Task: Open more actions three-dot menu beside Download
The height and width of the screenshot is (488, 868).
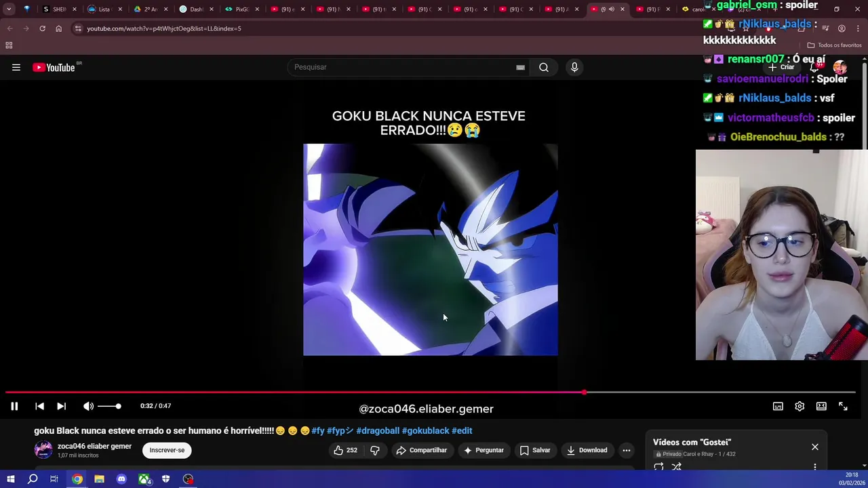Action: pyautogui.click(x=627, y=450)
